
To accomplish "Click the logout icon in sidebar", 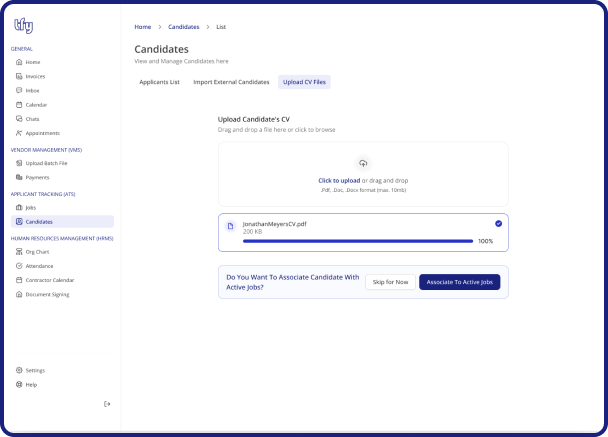I will 107,404.
